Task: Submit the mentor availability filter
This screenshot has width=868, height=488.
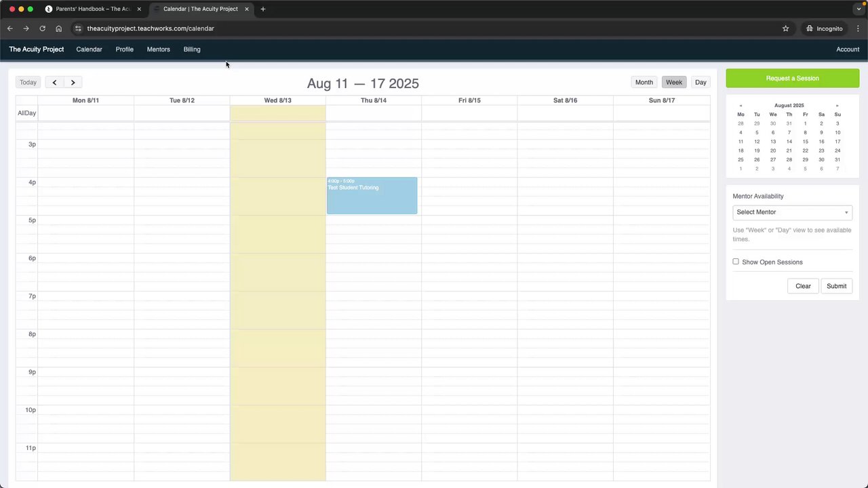Action: pos(836,286)
